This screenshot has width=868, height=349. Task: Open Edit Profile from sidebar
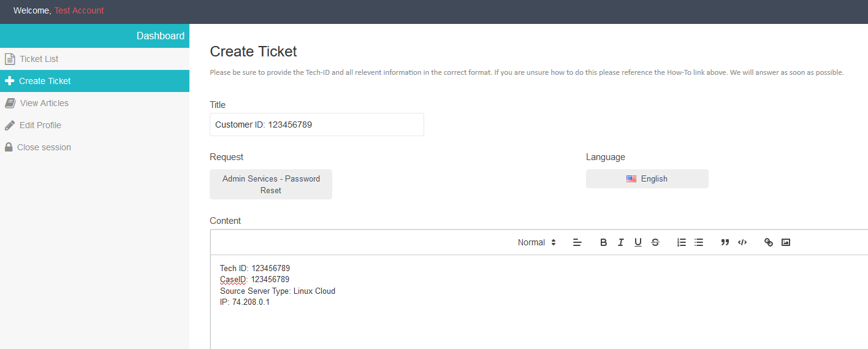click(40, 125)
